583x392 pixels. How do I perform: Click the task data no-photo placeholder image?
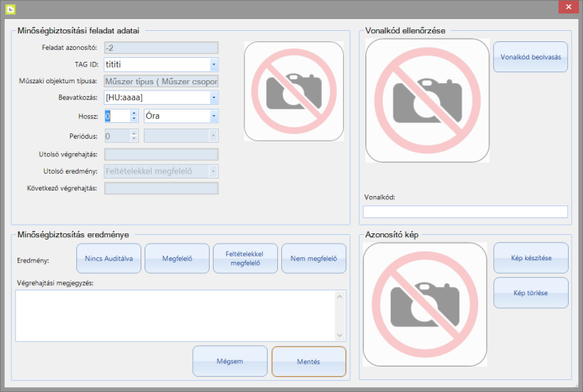tap(294, 91)
